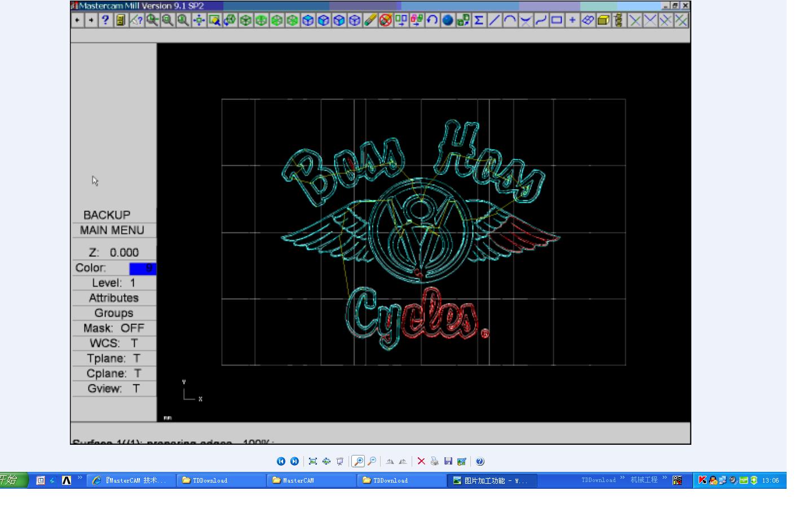The image size is (812, 508).
Task: Save image with floppy disk icon
Action: tap(448, 461)
